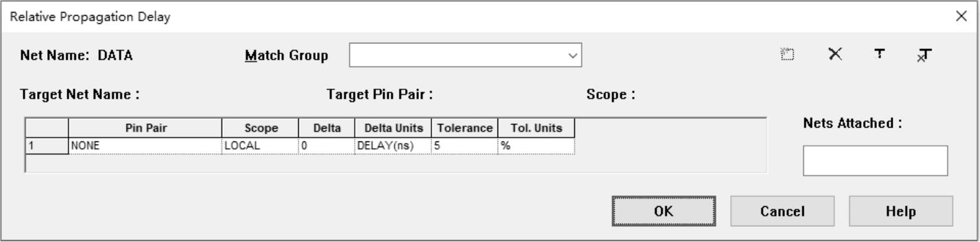Click the T icon with small x

924,56
